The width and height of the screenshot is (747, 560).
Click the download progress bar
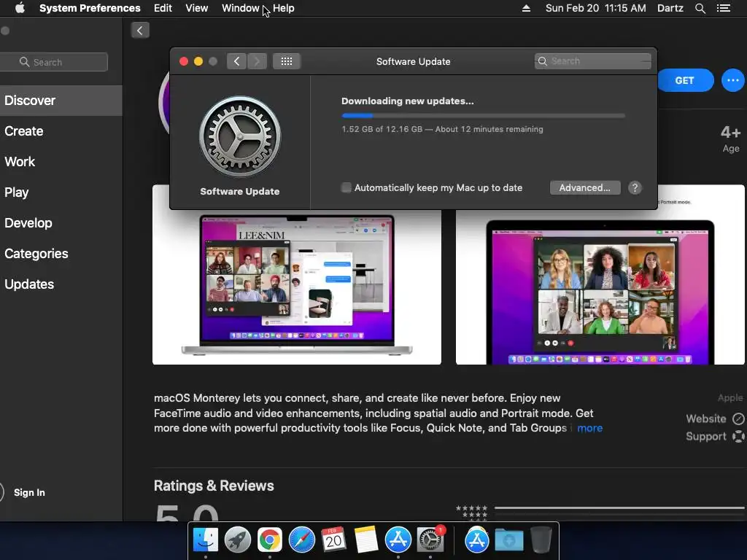click(483, 115)
